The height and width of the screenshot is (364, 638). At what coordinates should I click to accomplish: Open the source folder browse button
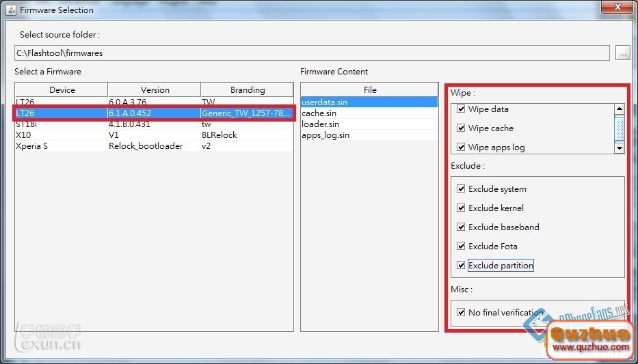[x=622, y=53]
